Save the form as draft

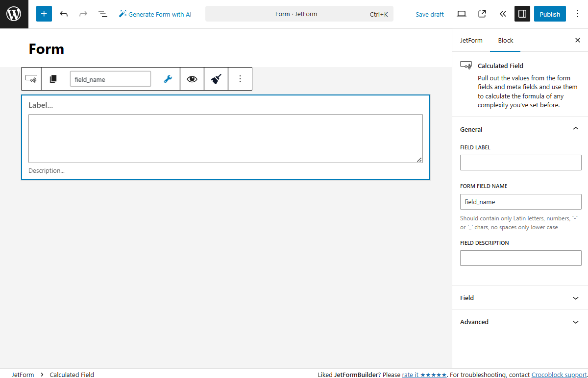tap(430, 14)
